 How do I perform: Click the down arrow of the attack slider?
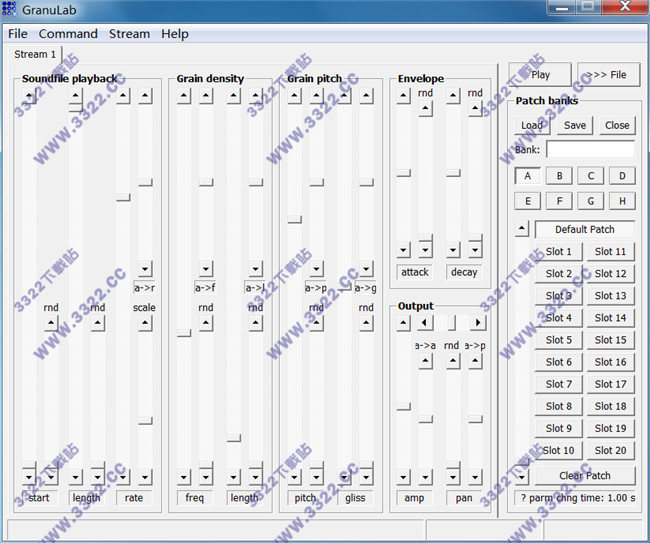(x=403, y=250)
